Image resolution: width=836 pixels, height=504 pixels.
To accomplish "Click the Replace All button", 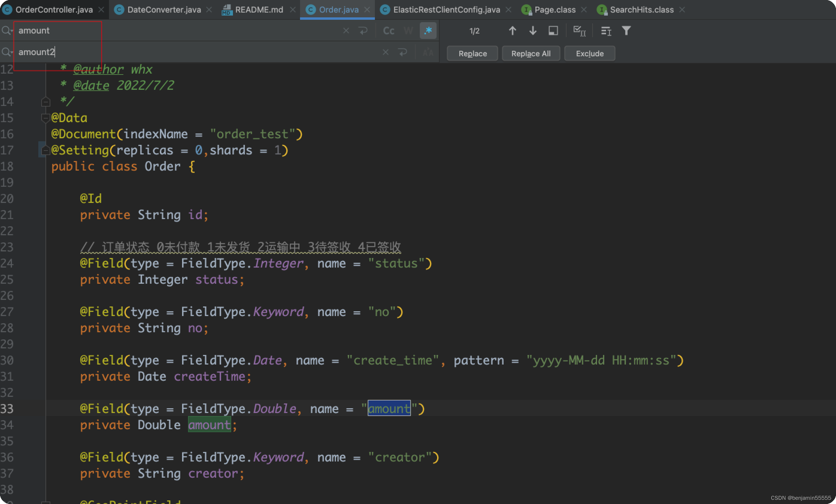I will (x=531, y=54).
